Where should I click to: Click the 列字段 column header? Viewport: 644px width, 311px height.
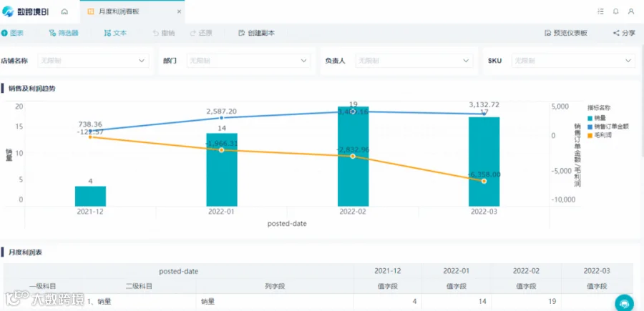tap(275, 287)
